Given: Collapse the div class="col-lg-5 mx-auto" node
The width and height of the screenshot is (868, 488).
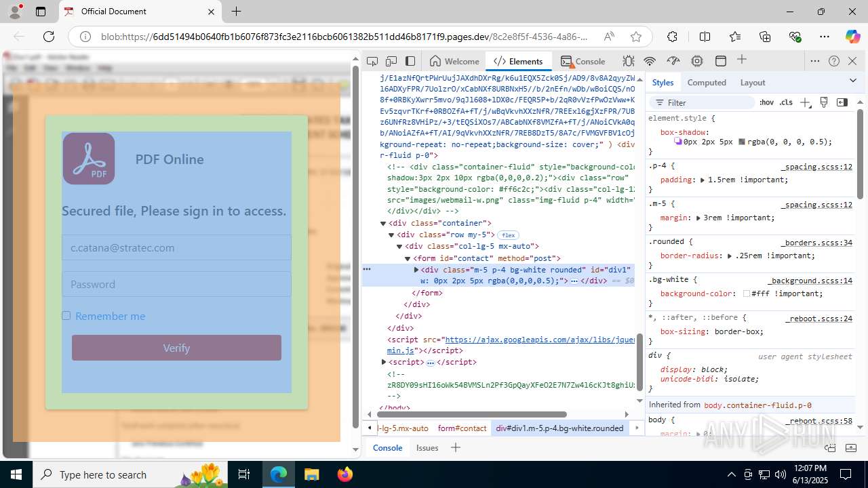Looking at the screenshot, I should click(x=399, y=247).
